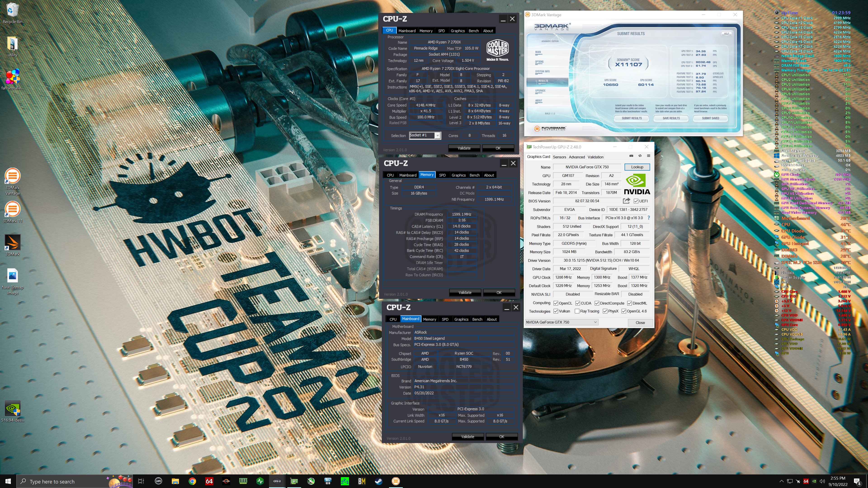Click the Close button in GPU-Z

tap(640, 323)
